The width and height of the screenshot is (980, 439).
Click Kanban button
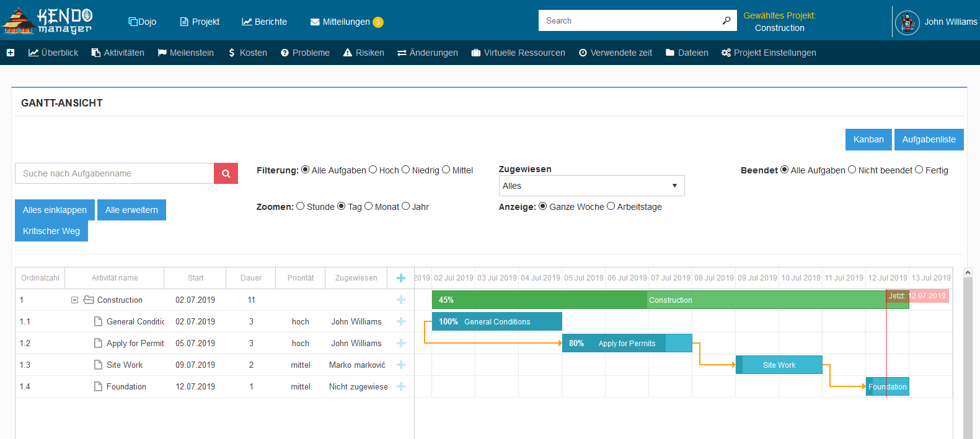tap(868, 139)
